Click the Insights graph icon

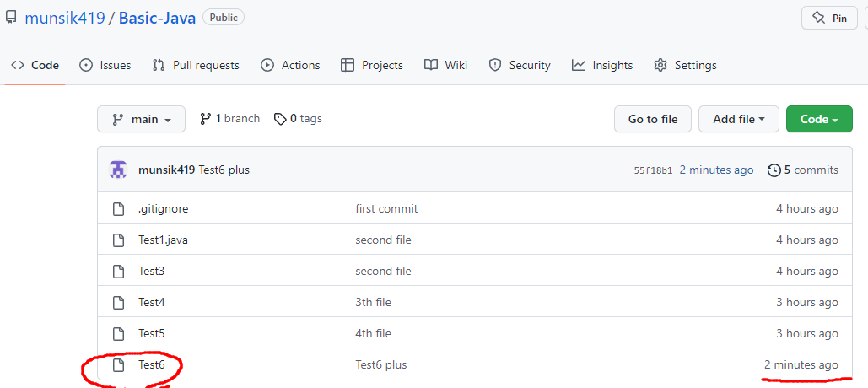point(579,65)
